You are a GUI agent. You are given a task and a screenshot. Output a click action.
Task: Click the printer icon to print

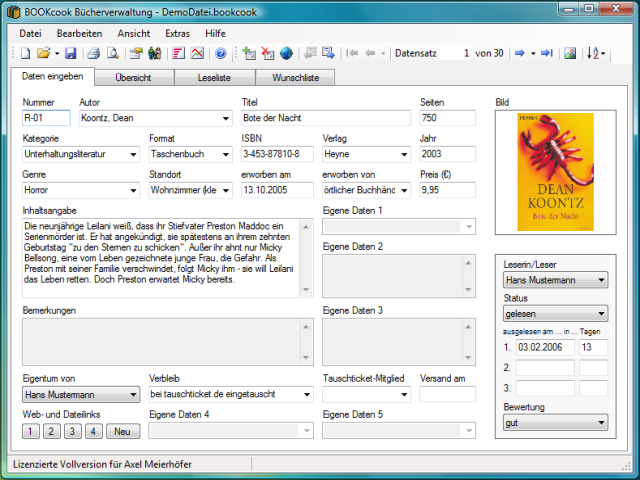pyautogui.click(x=92, y=53)
